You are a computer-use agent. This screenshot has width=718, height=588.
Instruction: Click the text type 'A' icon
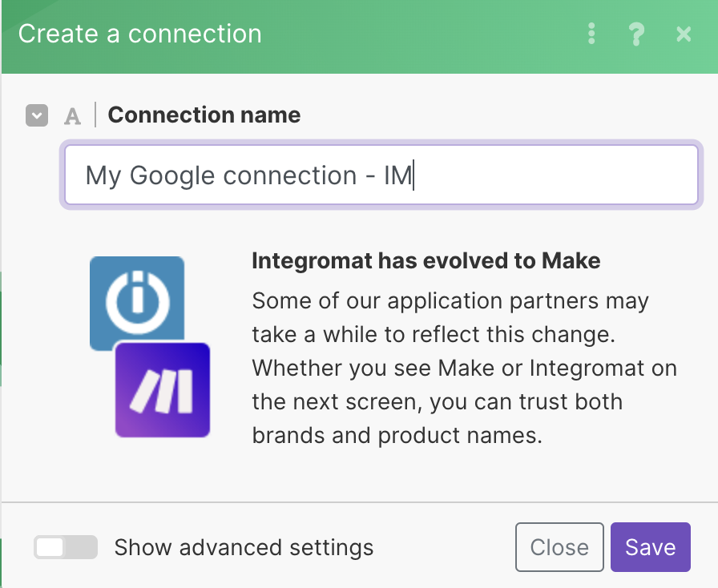pos(72,116)
